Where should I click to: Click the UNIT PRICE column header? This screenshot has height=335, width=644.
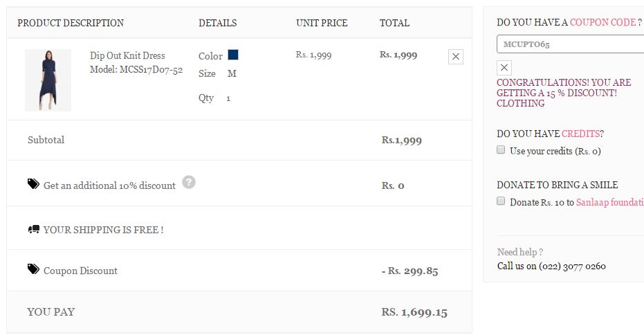tap(321, 23)
